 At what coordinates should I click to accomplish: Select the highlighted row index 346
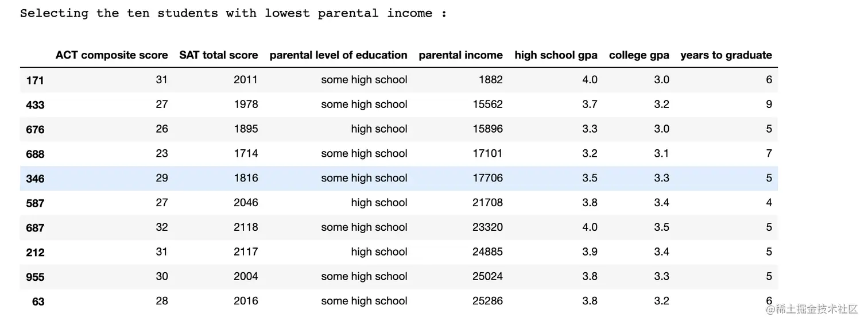(x=35, y=179)
